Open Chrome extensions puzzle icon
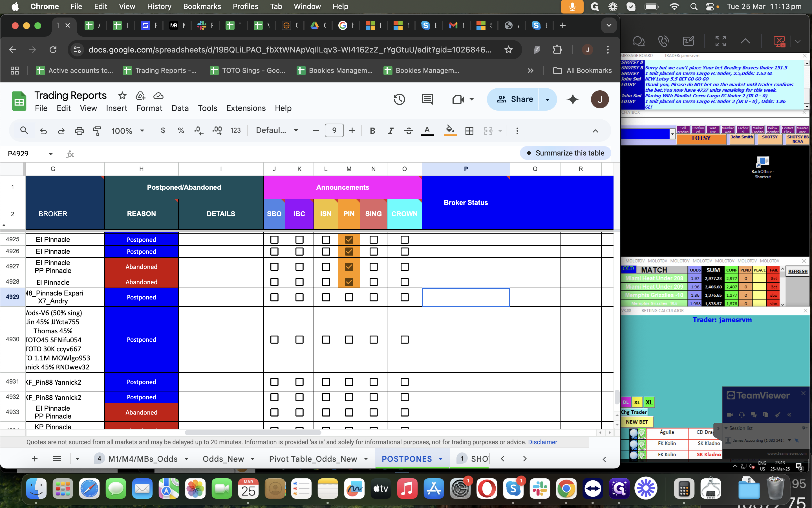The image size is (812, 508). [557, 50]
